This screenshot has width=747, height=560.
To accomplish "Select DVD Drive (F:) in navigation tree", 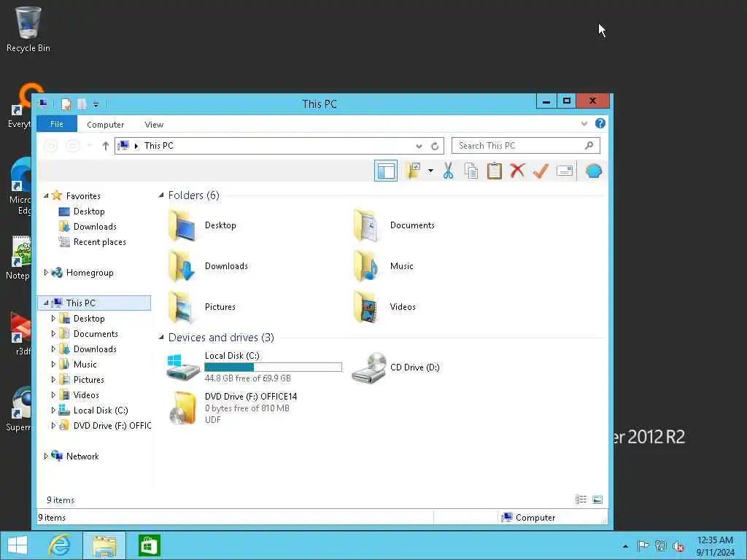I will click(112, 426).
